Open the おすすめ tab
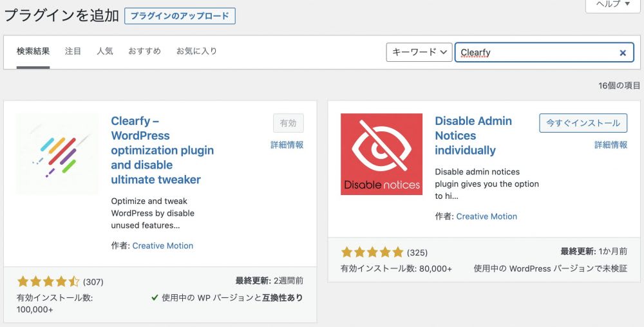Viewport: 644px width, 327px height. click(144, 51)
